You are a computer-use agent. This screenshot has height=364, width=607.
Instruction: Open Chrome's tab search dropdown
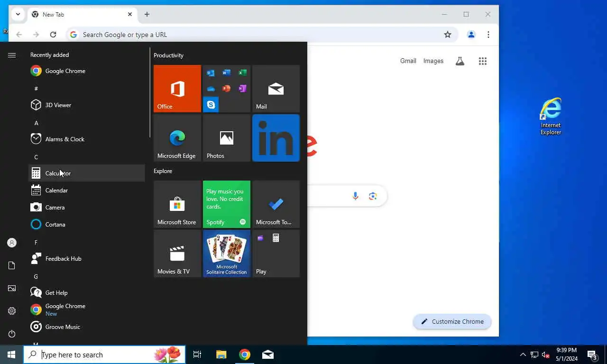point(18,14)
